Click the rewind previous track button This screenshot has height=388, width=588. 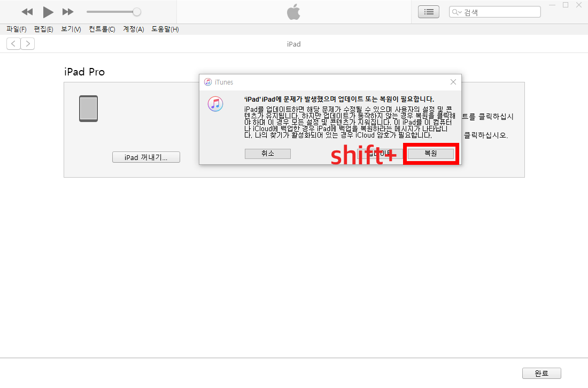pos(27,12)
